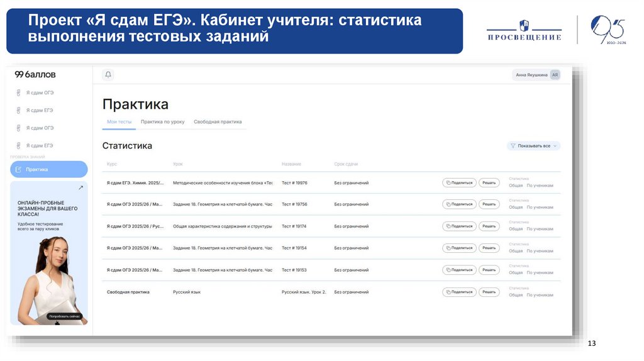This screenshot has width=644, height=361.
Task: Select the Тест # 19756 name cell
Action: [x=294, y=204]
